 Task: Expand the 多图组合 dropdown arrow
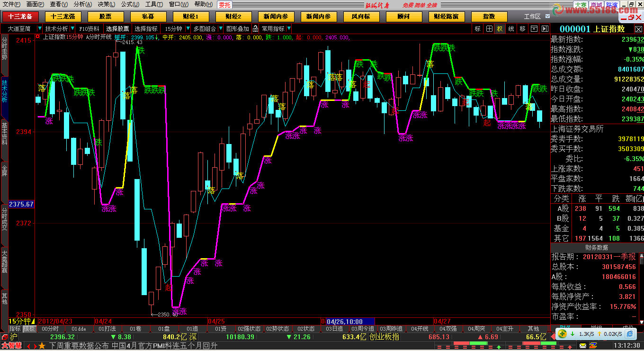(x=220, y=28)
